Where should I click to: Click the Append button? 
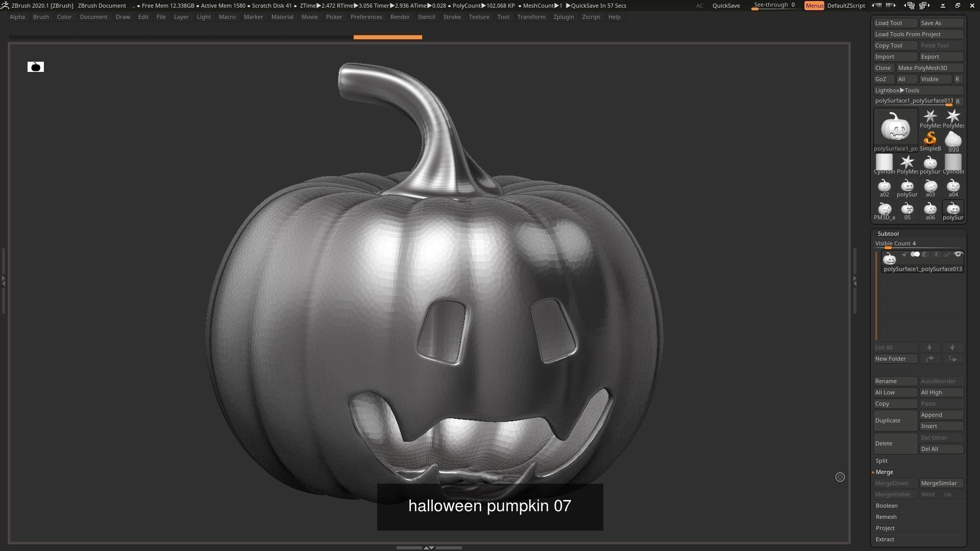941,415
